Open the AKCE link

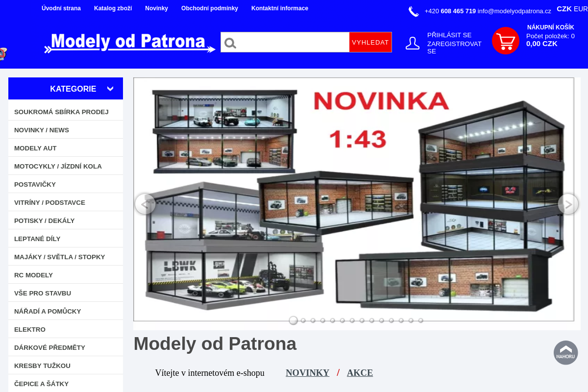pyautogui.click(x=360, y=372)
